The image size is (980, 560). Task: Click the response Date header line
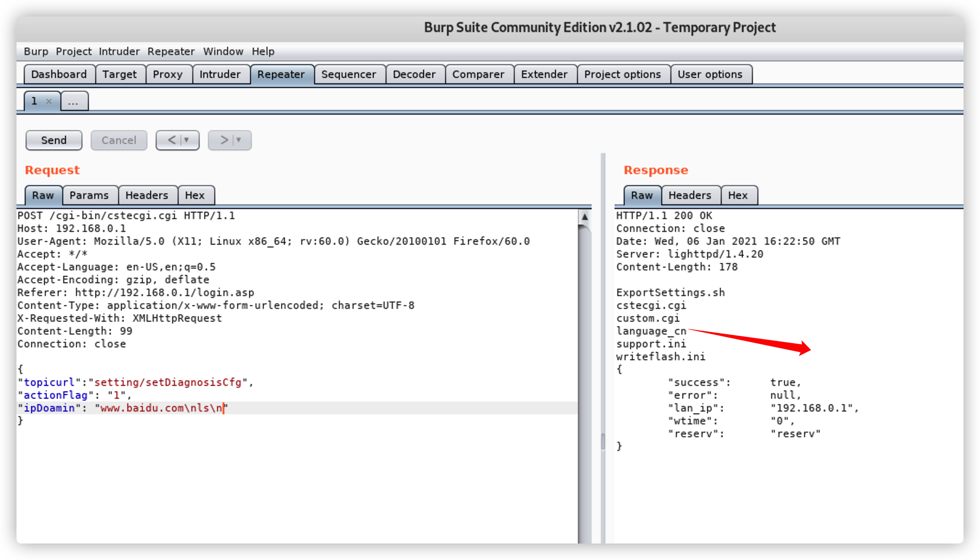click(728, 241)
